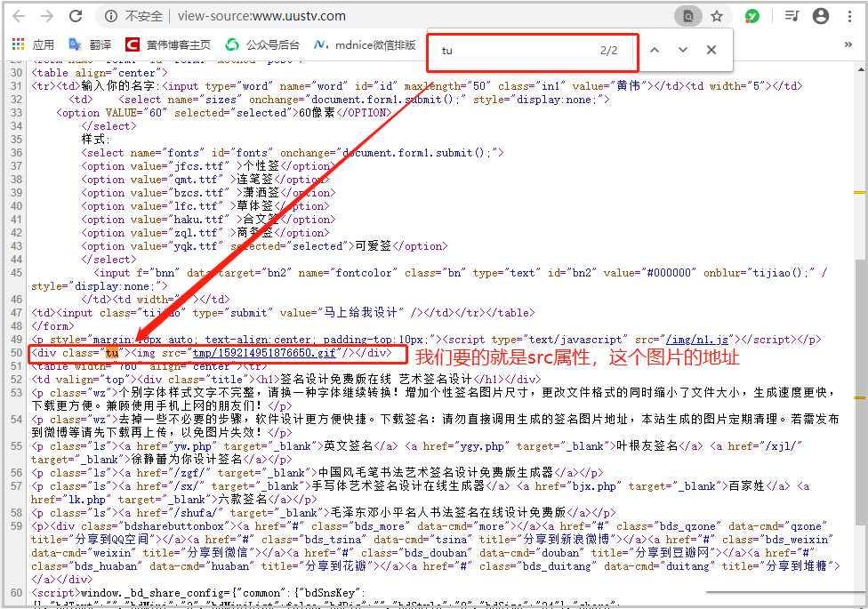Open the media control playlist icon

pyautogui.click(x=792, y=16)
